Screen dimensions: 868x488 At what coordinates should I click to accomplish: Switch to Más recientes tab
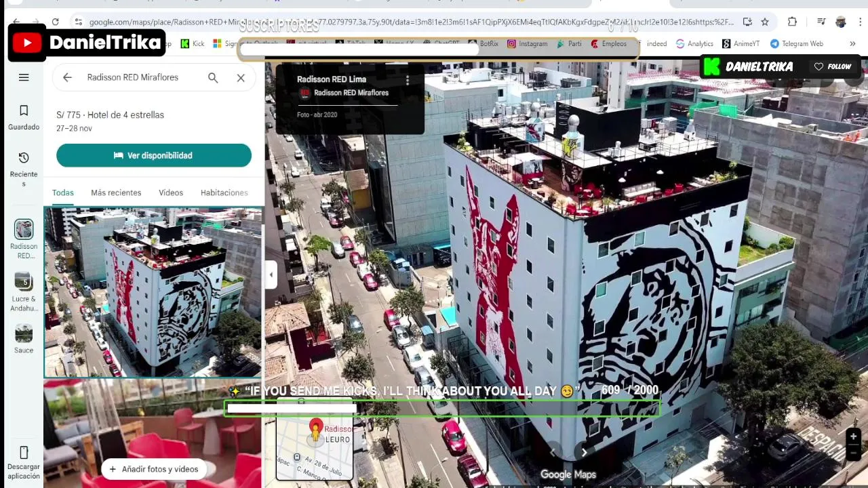116,192
